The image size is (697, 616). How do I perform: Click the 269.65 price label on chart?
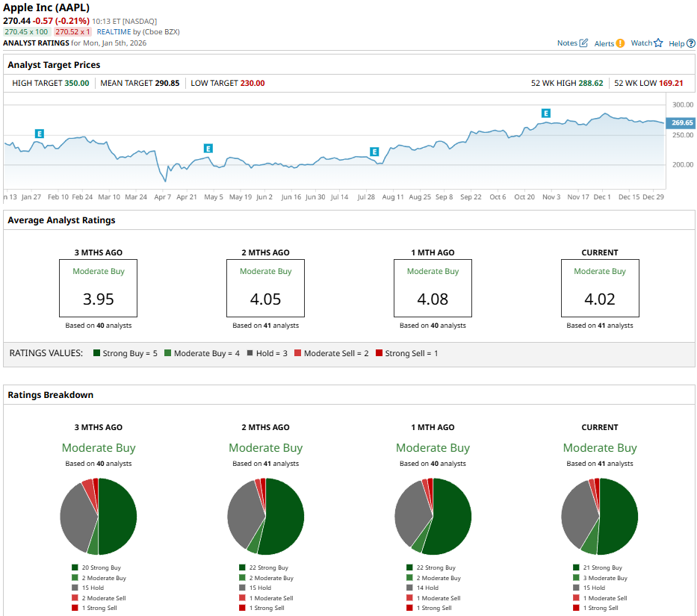681,122
